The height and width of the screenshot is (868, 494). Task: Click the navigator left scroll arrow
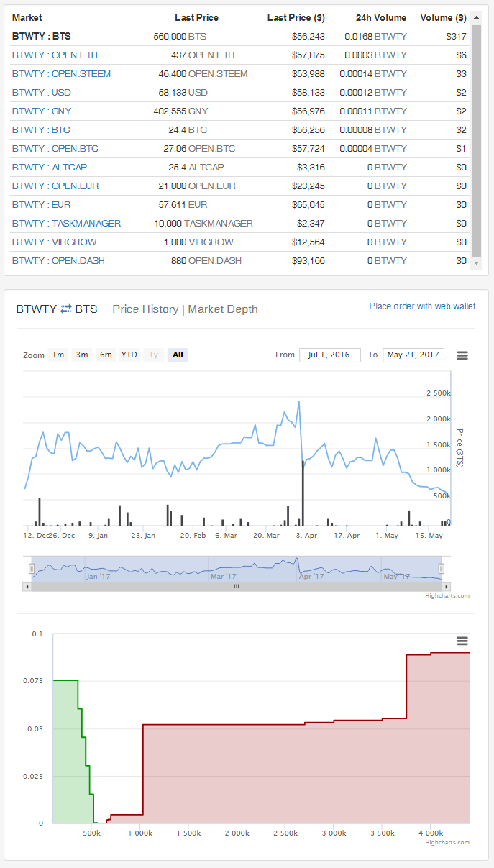27,586
